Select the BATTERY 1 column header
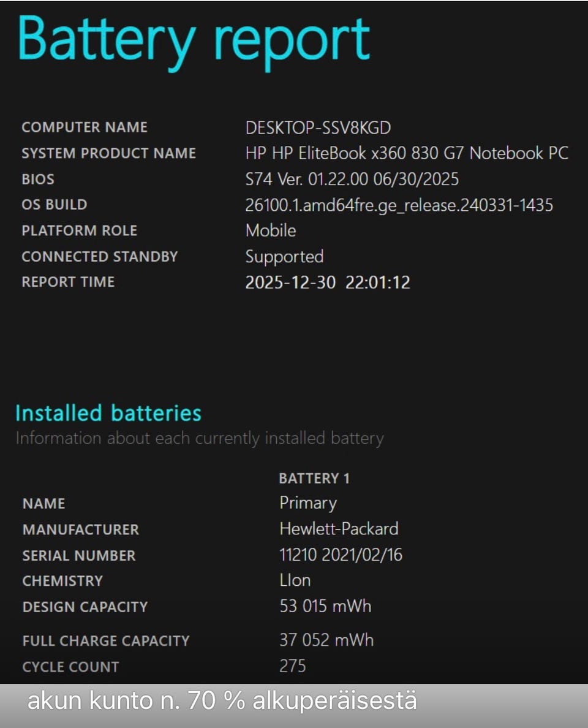Screen dimensions: 588x728 click(x=314, y=478)
